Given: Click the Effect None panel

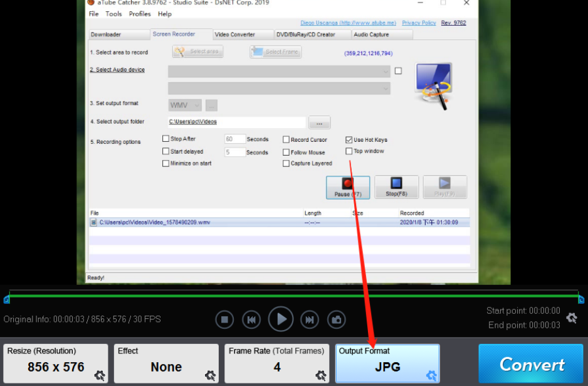Looking at the screenshot, I should point(167,363).
